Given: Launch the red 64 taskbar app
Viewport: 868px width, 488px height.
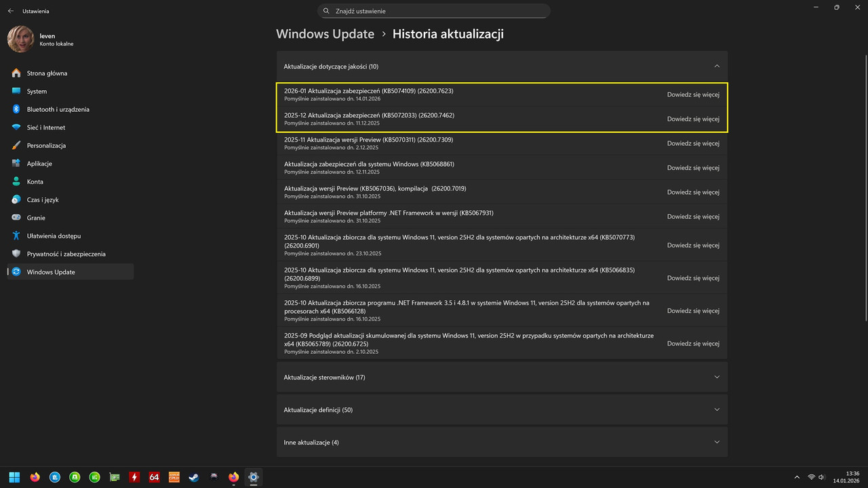Looking at the screenshot, I should [154, 477].
